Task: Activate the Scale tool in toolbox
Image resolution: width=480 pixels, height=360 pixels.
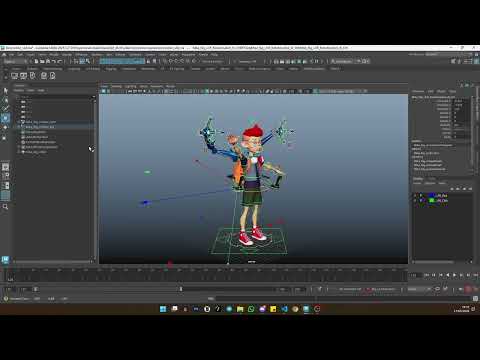Action: point(5,137)
